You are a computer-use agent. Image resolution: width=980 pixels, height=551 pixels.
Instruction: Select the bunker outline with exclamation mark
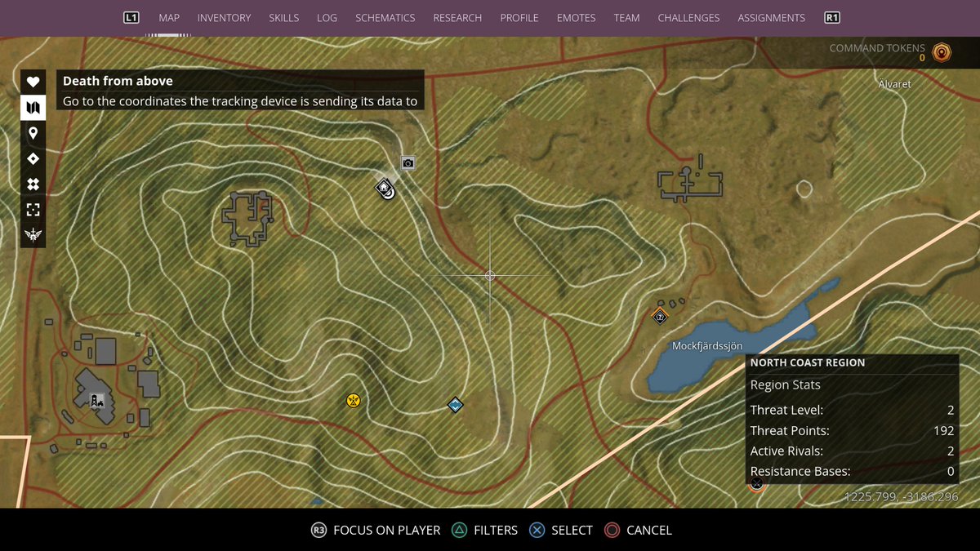691,180
